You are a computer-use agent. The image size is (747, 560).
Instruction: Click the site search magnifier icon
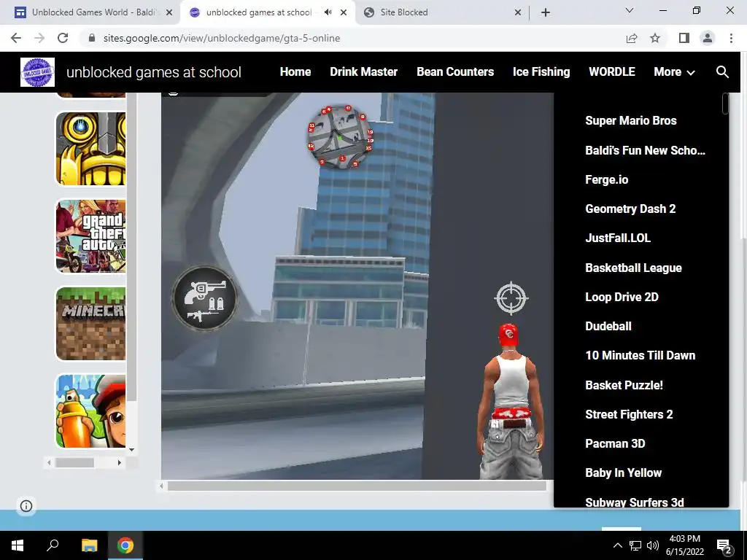tap(722, 72)
